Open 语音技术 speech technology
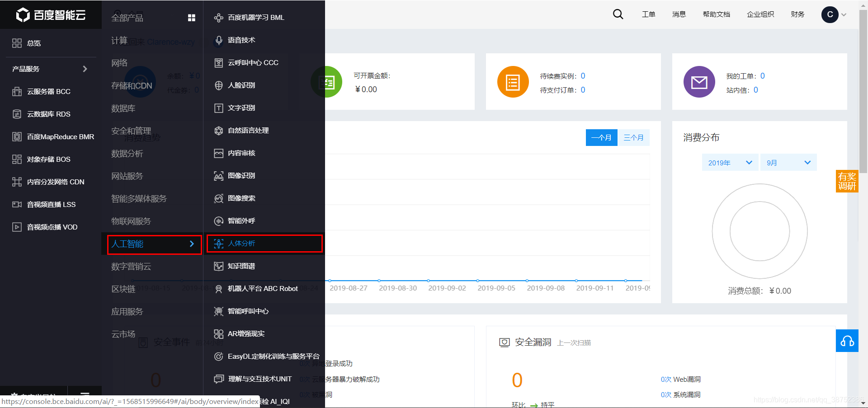Viewport: 868px width, 408px height. click(x=235, y=40)
